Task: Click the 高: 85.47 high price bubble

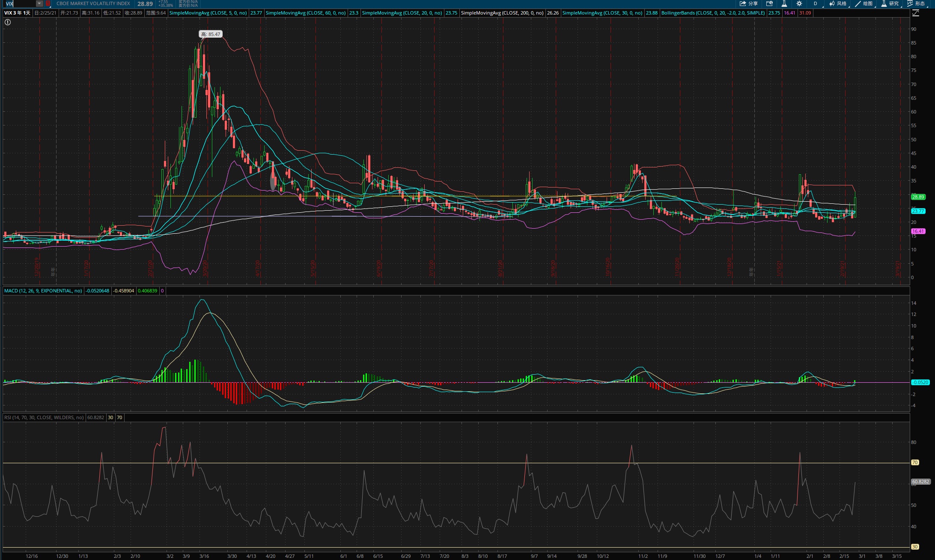Action: [211, 34]
